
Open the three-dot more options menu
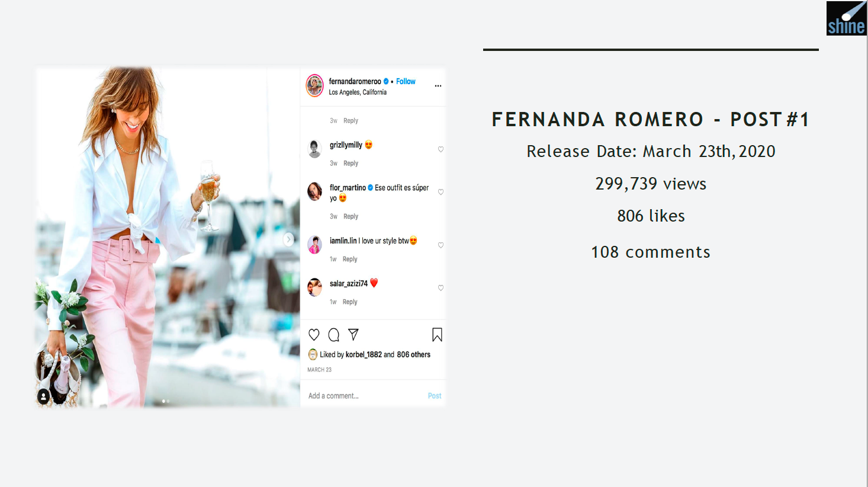438,86
